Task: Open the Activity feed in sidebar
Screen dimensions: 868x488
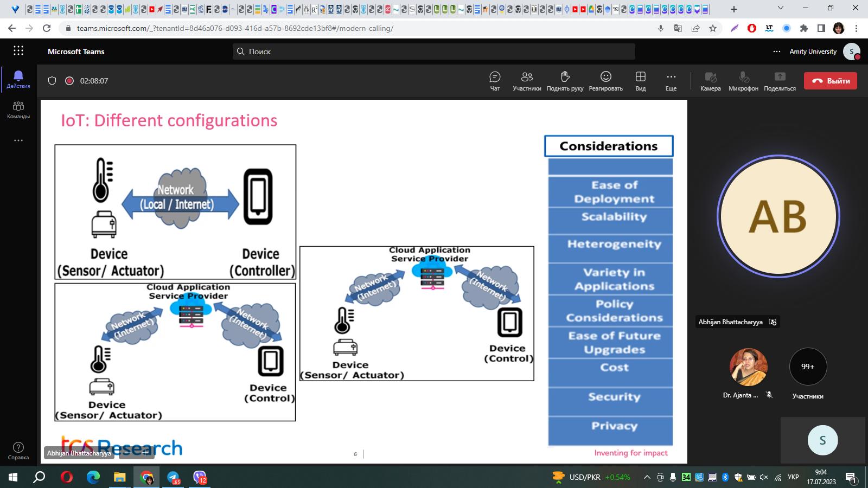Action: (18, 79)
